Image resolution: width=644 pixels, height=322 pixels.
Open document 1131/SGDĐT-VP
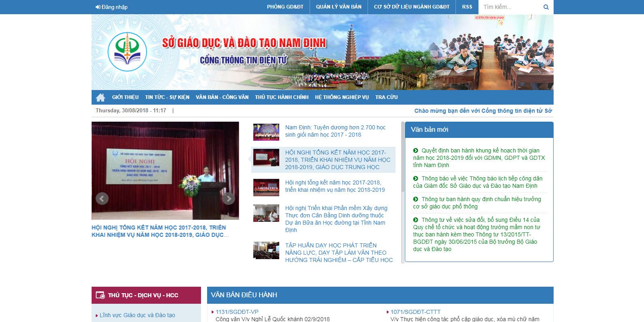(237, 312)
